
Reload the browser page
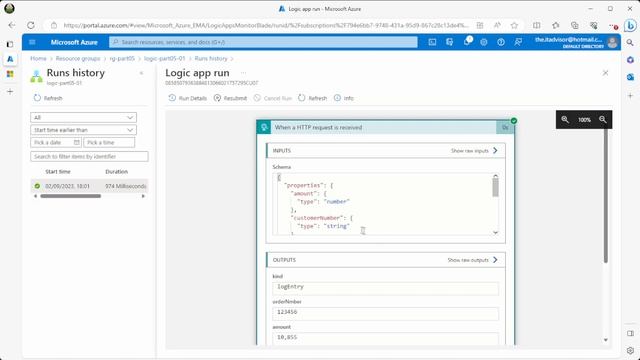coord(31,25)
